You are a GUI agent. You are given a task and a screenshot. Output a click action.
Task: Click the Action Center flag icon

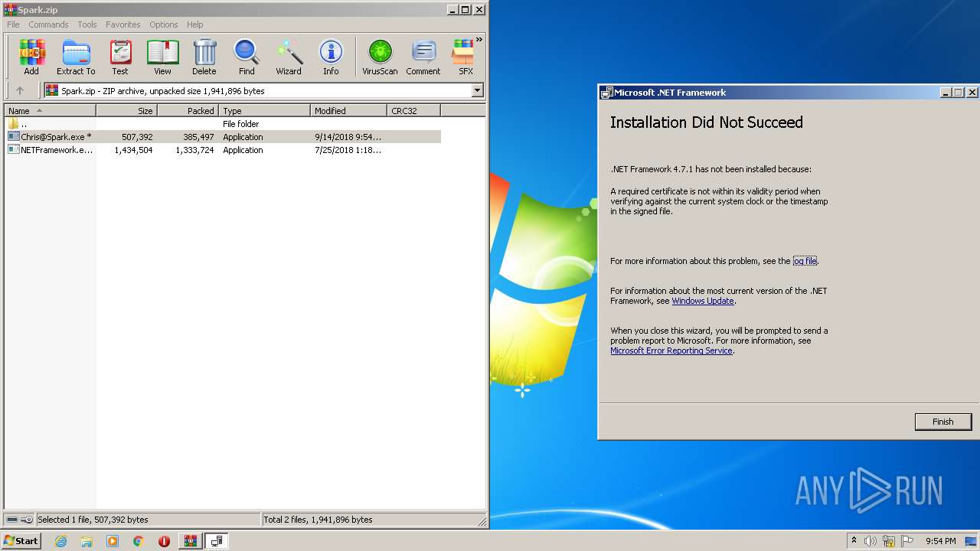click(907, 541)
